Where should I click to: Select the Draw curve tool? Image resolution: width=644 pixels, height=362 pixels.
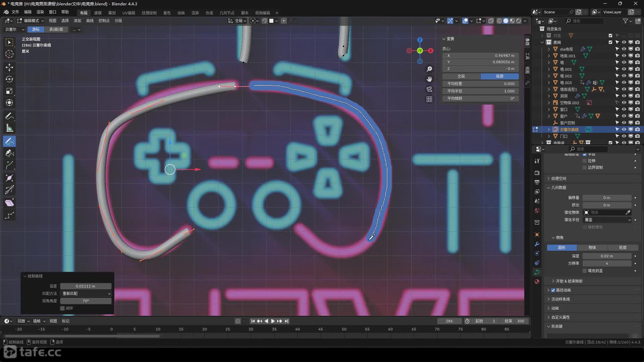click(x=9, y=141)
